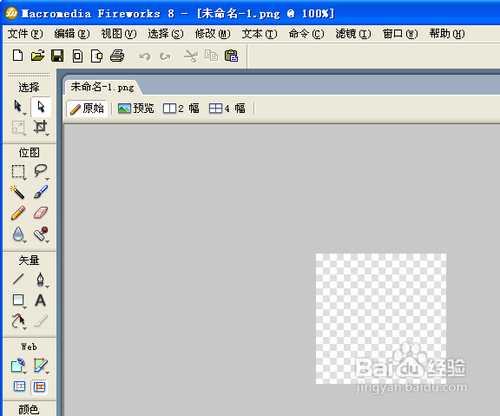Click the transparent checkerboard canvas
500x416 pixels.
pyautogui.click(x=381, y=319)
